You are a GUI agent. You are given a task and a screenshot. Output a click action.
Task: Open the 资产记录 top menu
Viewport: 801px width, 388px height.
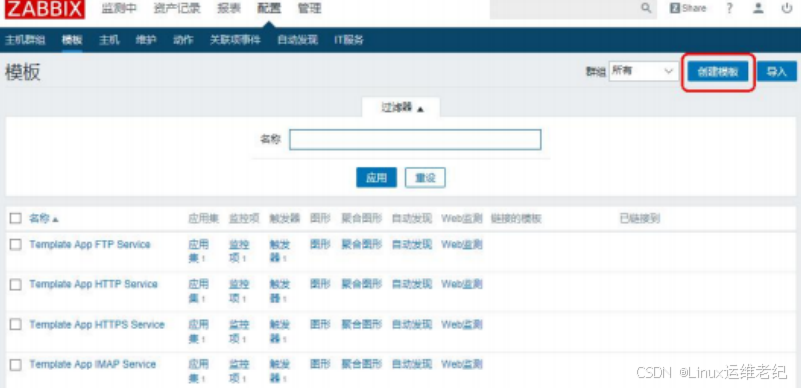pos(177,9)
